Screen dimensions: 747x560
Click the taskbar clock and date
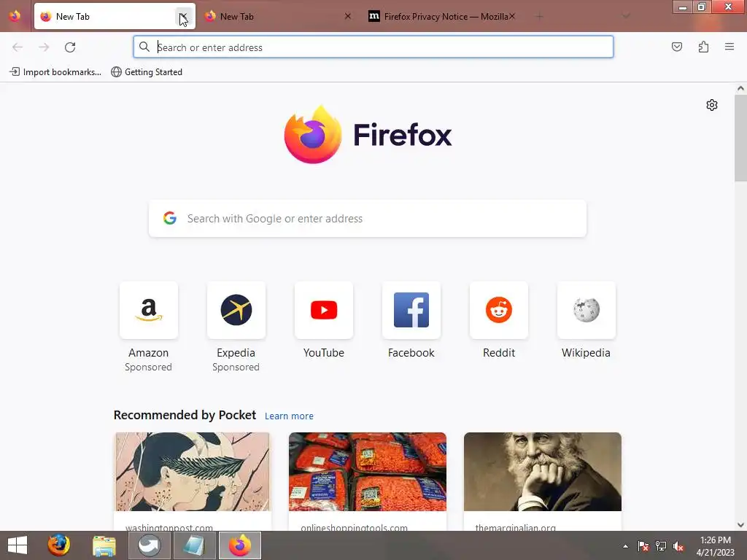[715, 546]
